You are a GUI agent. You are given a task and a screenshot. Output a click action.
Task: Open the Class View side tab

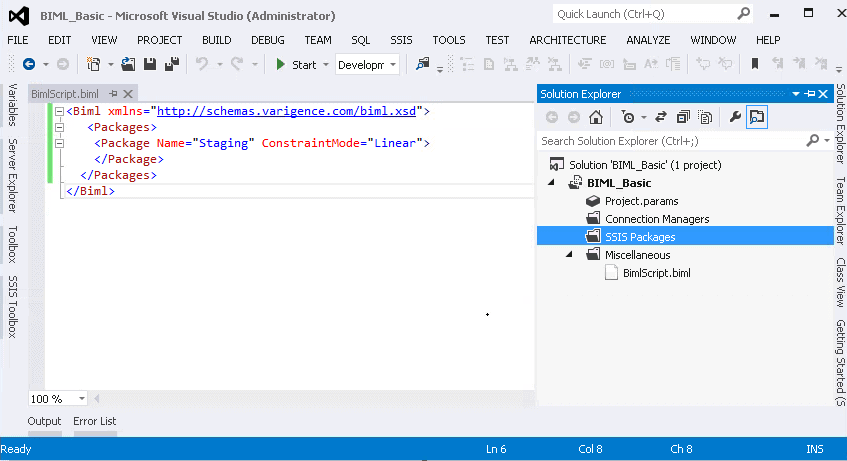[x=841, y=282]
